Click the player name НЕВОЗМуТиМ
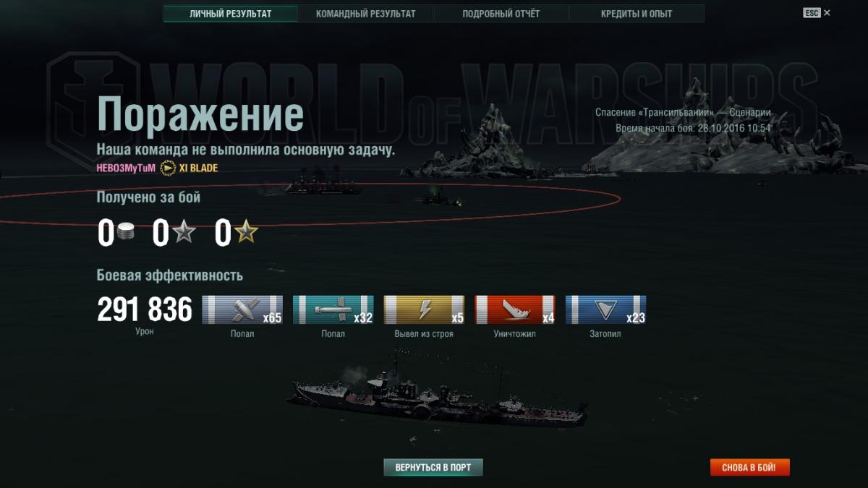The height and width of the screenshot is (488, 868). tap(126, 168)
